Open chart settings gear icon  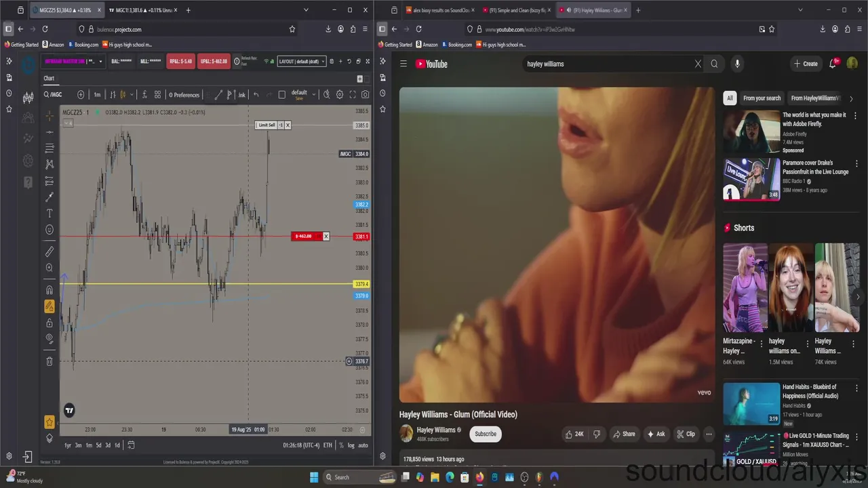340,94
